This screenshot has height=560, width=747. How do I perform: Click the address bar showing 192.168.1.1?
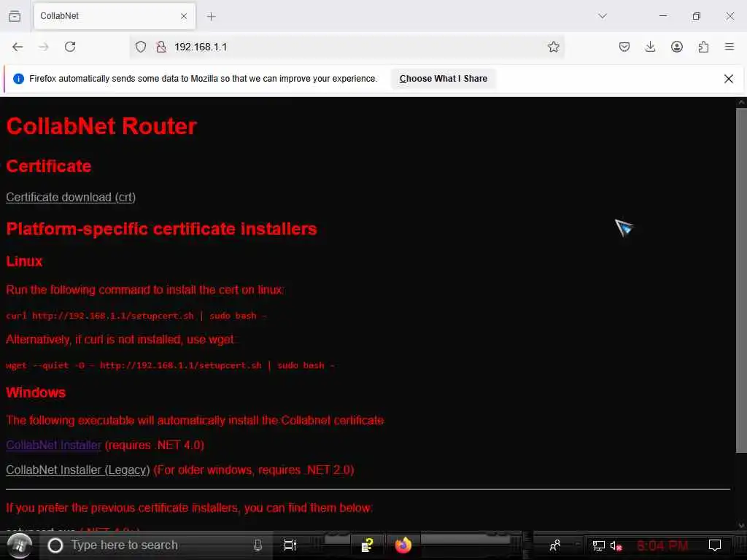tap(347, 47)
